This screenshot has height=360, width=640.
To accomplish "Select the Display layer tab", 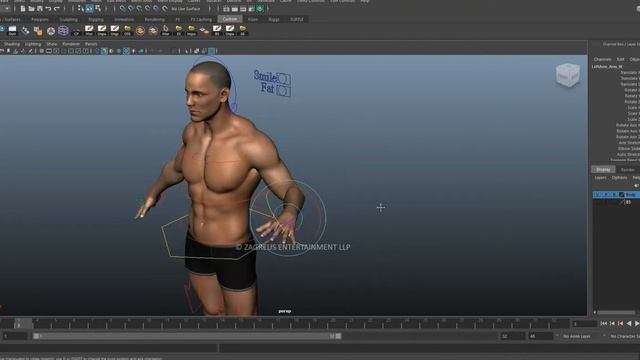I will pyautogui.click(x=603, y=169).
